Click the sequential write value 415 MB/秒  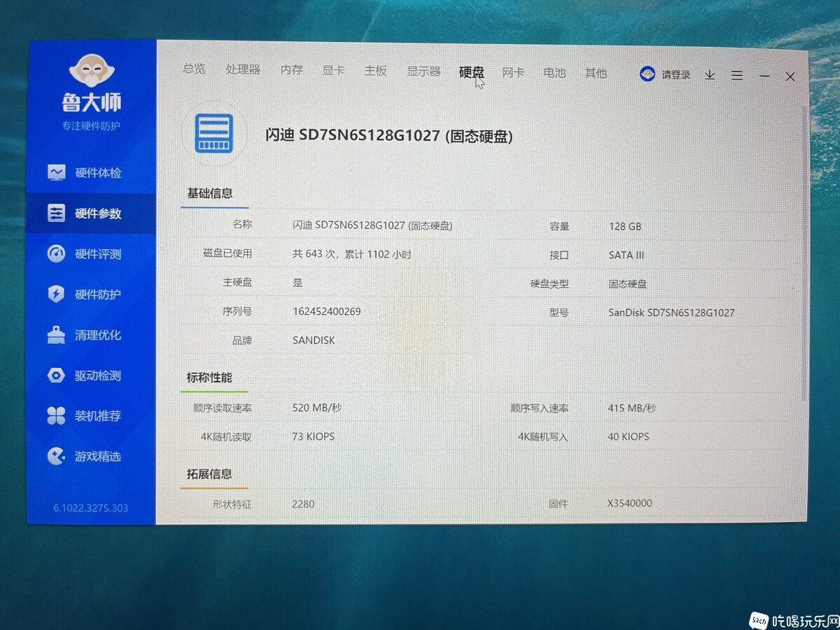coord(632,408)
